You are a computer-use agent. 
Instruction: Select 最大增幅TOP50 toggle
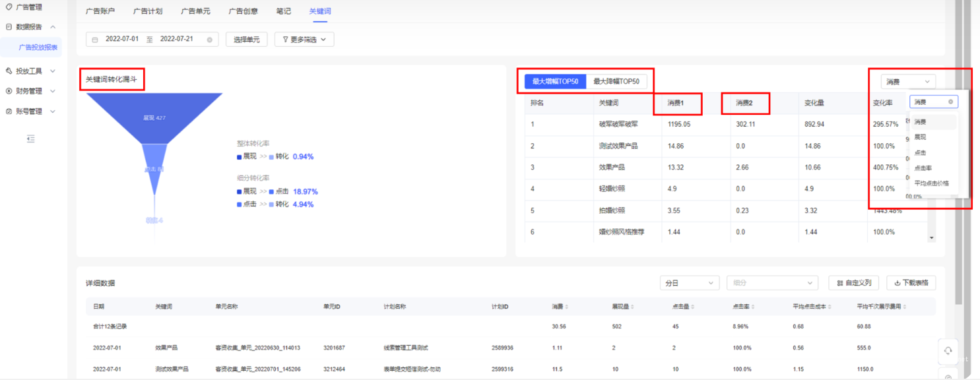click(x=555, y=82)
